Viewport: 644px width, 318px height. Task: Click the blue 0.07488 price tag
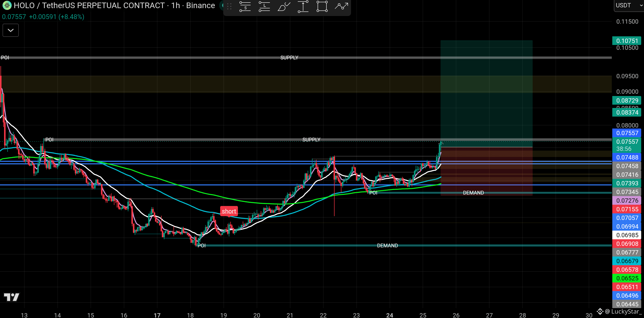tap(627, 157)
